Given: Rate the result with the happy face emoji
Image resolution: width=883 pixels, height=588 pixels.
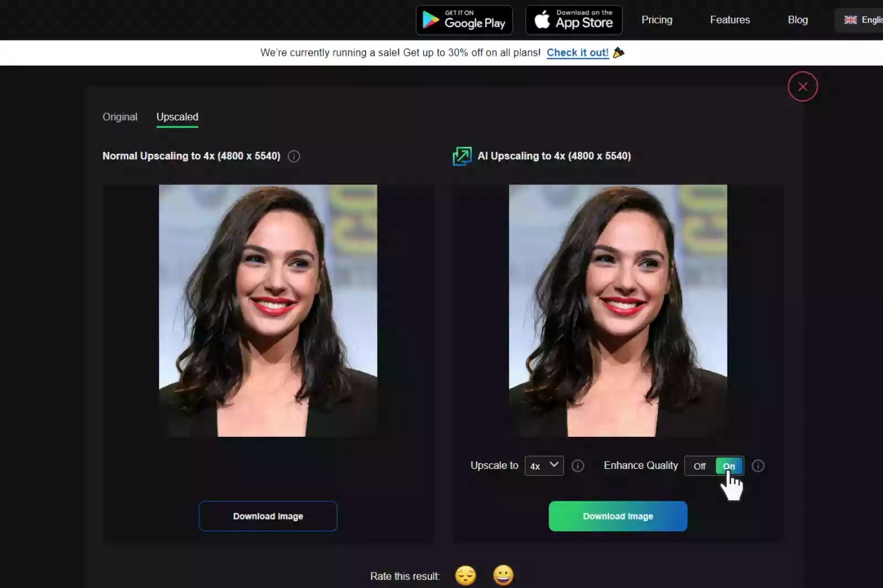Looking at the screenshot, I should pos(503,575).
